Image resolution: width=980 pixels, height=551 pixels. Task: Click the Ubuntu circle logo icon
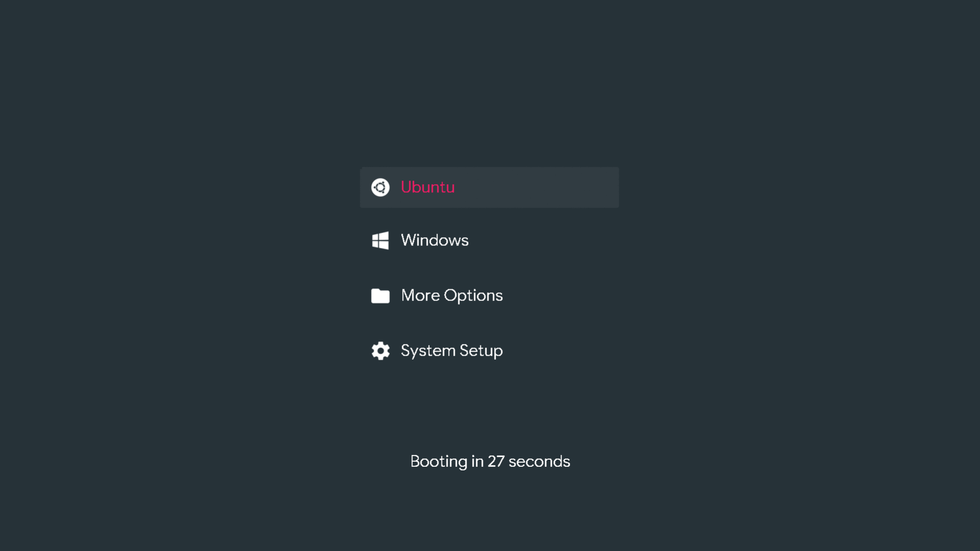coord(380,187)
